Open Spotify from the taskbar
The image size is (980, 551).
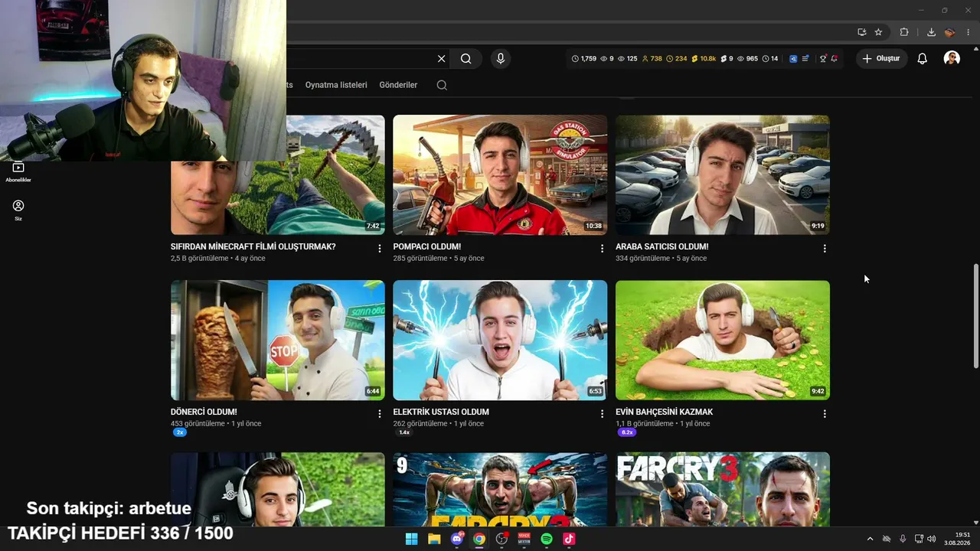pos(547,539)
